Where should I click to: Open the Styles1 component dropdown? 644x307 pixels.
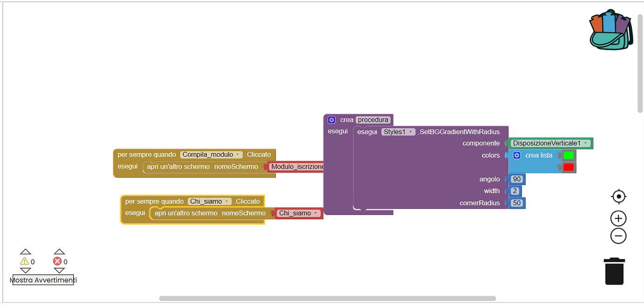click(410, 132)
